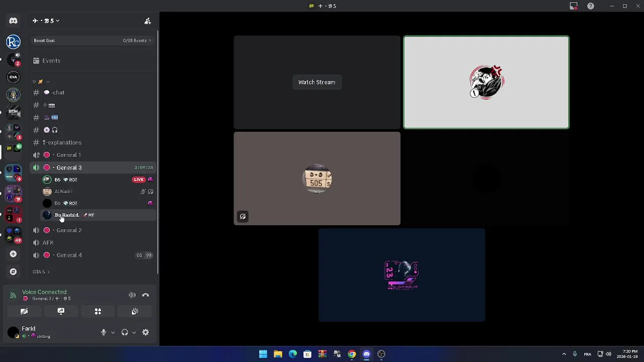Join the General 4 voice channel
This screenshot has width=644, height=362.
[93, 255]
